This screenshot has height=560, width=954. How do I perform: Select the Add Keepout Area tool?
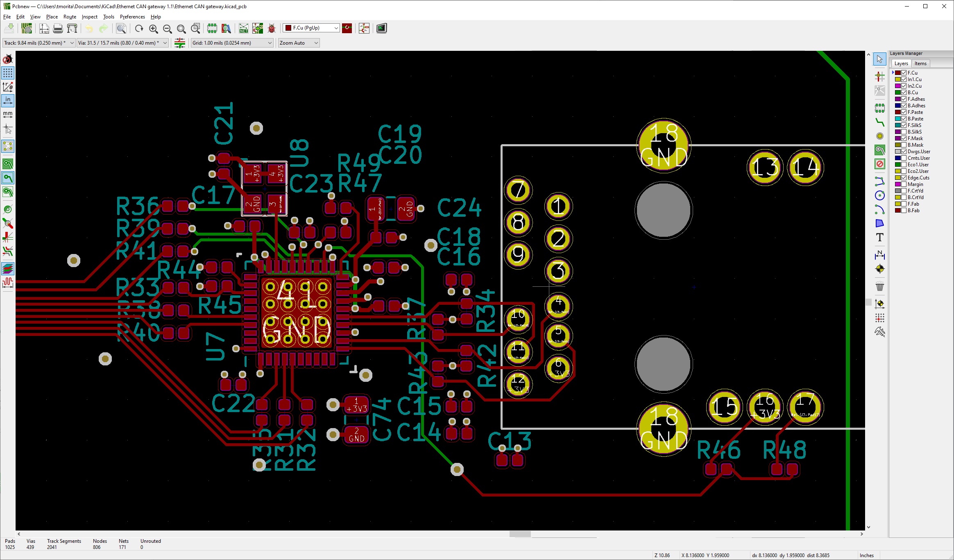pos(880,164)
